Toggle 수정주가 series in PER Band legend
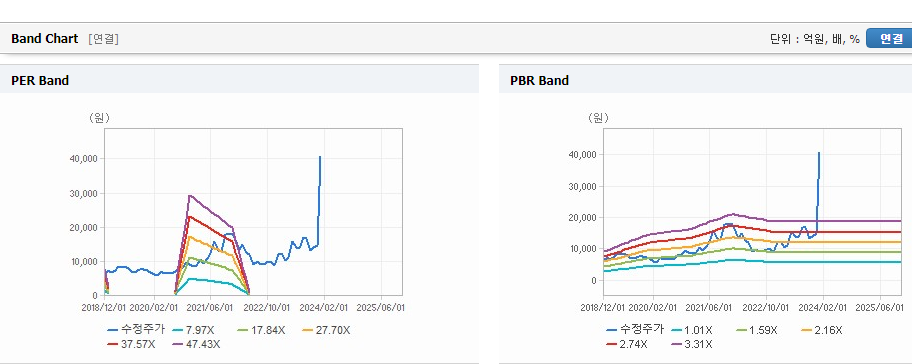The height and width of the screenshot is (364, 912). click(137, 330)
